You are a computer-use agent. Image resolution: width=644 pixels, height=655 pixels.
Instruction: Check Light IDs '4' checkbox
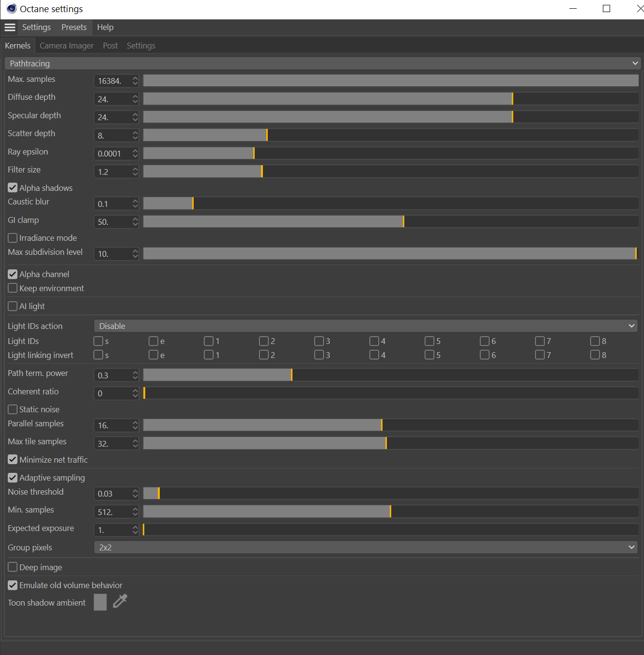pos(374,341)
